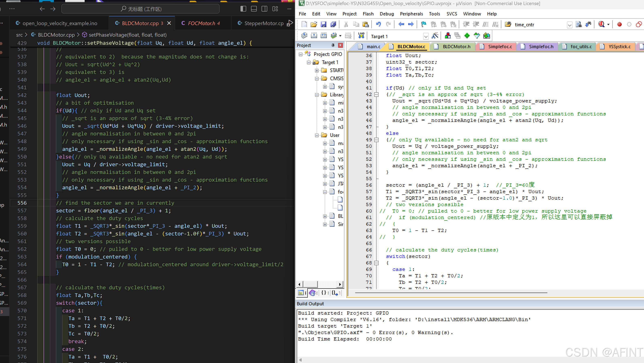Open the time_cntr search combo dropdown
The image size is (644, 363).
coord(569,25)
